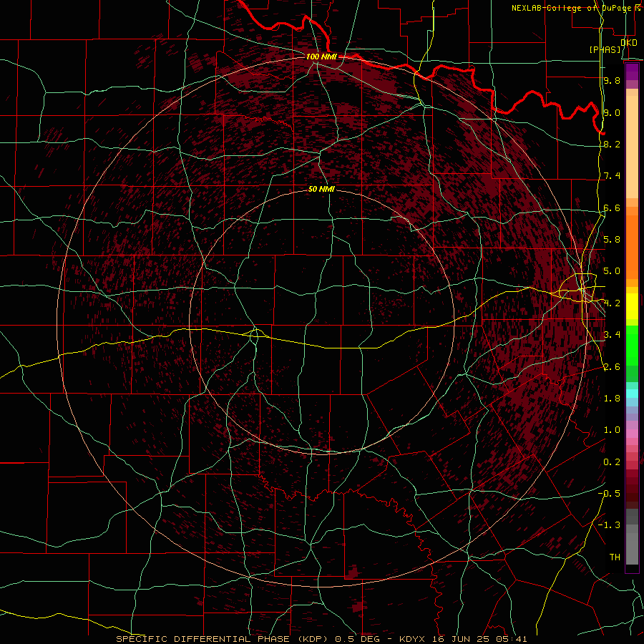Pick the pink legend color band
This screenshot has width=644, height=644.
click(632, 434)
